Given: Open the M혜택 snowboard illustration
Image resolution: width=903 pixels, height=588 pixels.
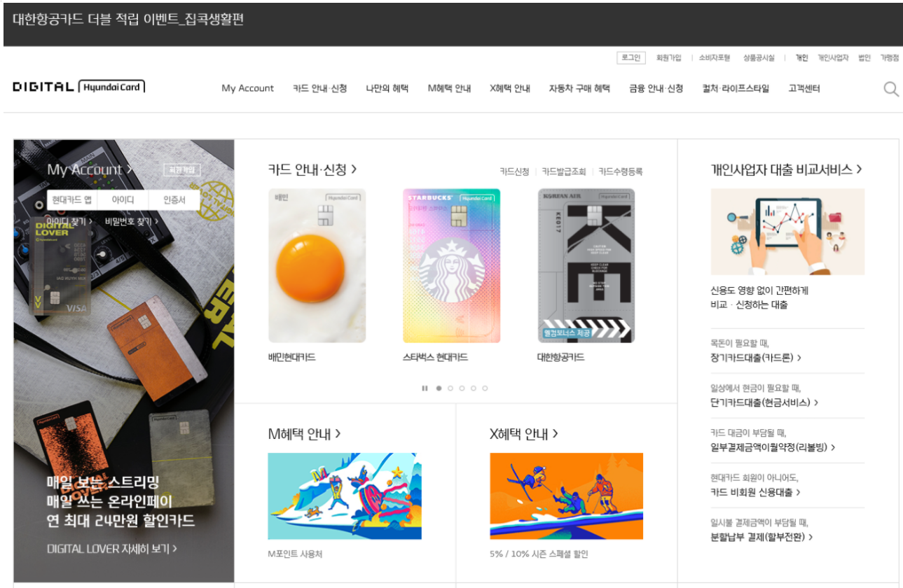Looking at the screenshot, I should tap(345, 496).
